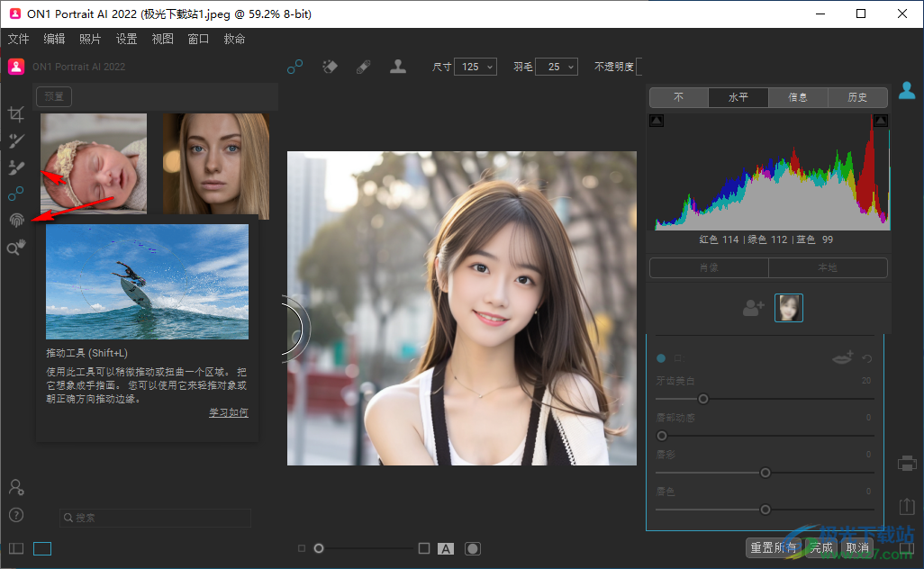The width and height of the screenshot is (924, 569).
Task: Toggle the mouth panel blue enable dot
Action: click(661, 358)
